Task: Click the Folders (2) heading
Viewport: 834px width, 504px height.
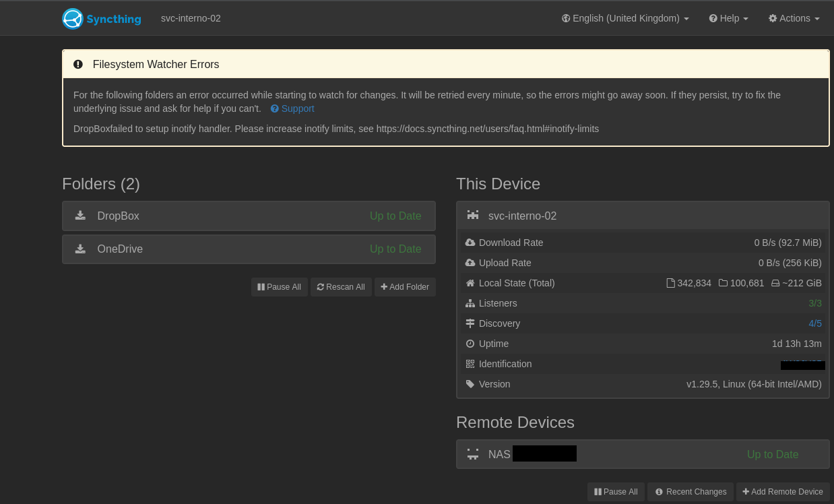Action: [101, 184]
